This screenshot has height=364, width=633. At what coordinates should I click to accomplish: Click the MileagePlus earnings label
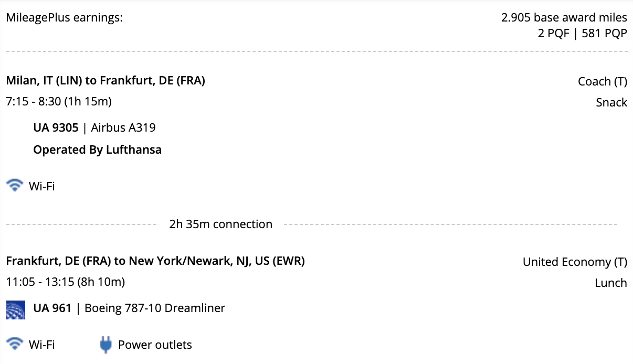(x=64, y=18)
